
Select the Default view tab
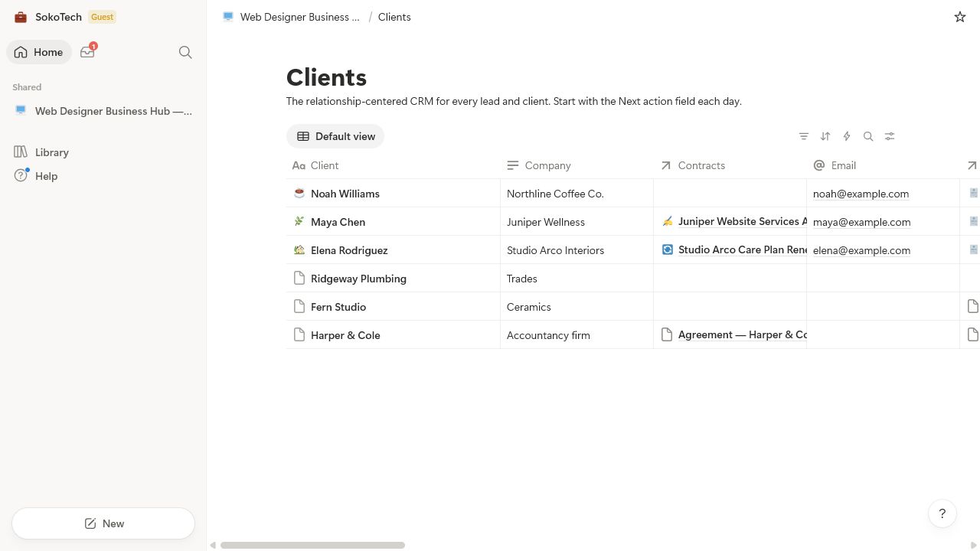pos(335,136)
